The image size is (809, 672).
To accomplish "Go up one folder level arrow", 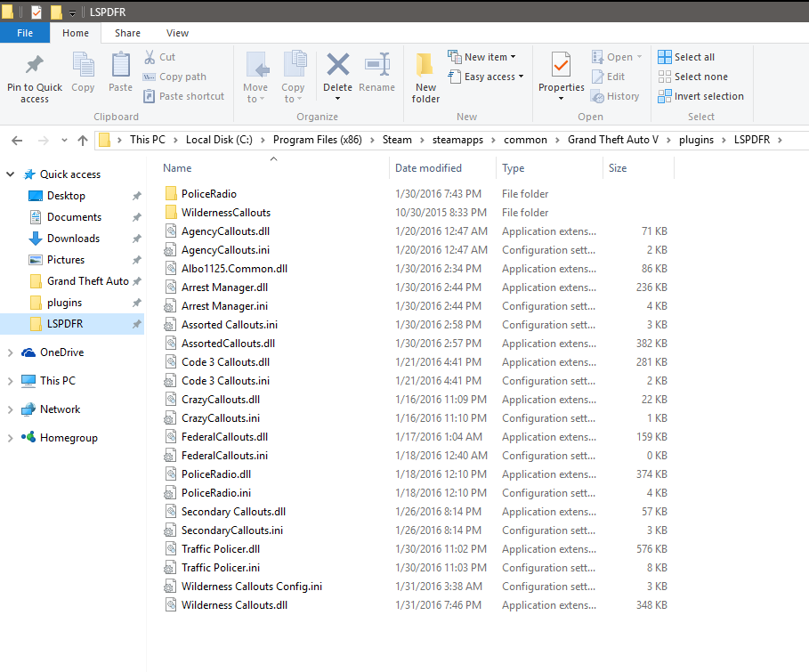I will tap(83, 140).
